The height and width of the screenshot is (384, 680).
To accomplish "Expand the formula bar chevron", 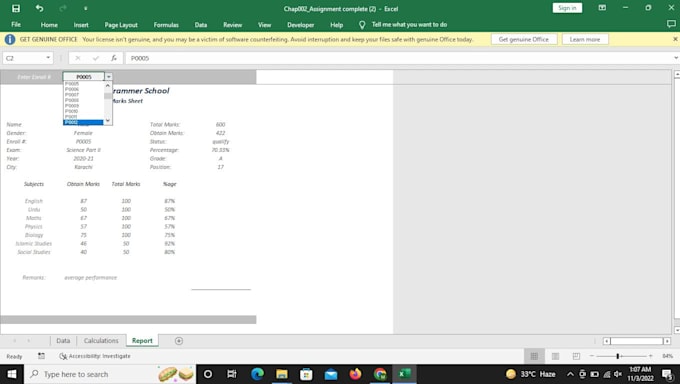I will click(676, 58).
